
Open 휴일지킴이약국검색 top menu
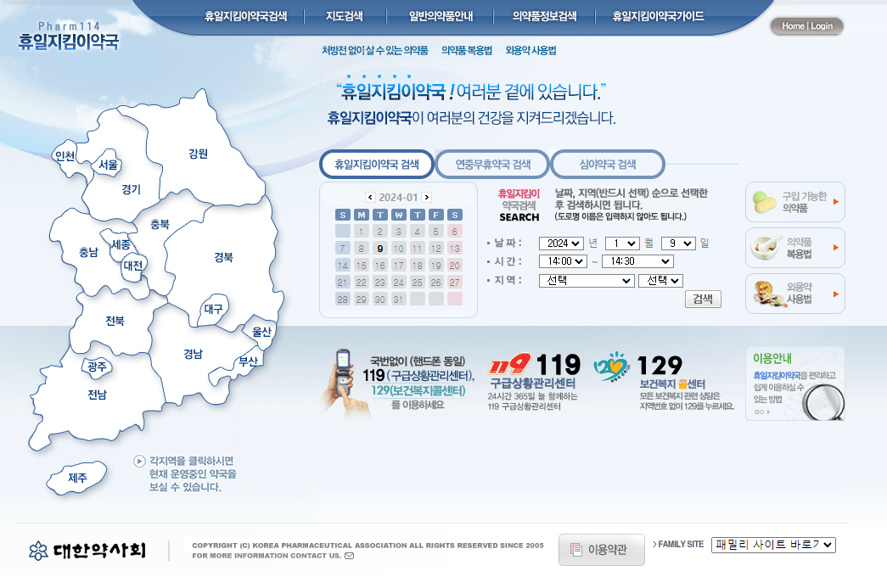coord(245,16)
